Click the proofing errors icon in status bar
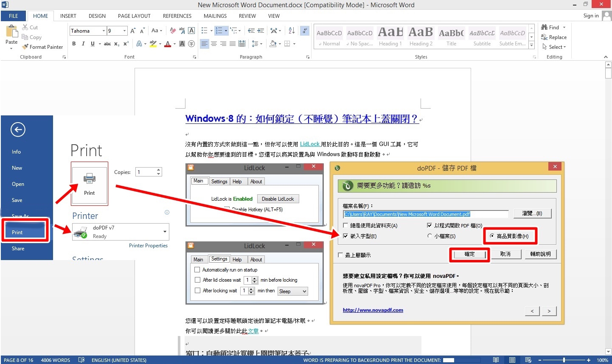The height and width of the screenshot is (364, 612). coord(81,360)
